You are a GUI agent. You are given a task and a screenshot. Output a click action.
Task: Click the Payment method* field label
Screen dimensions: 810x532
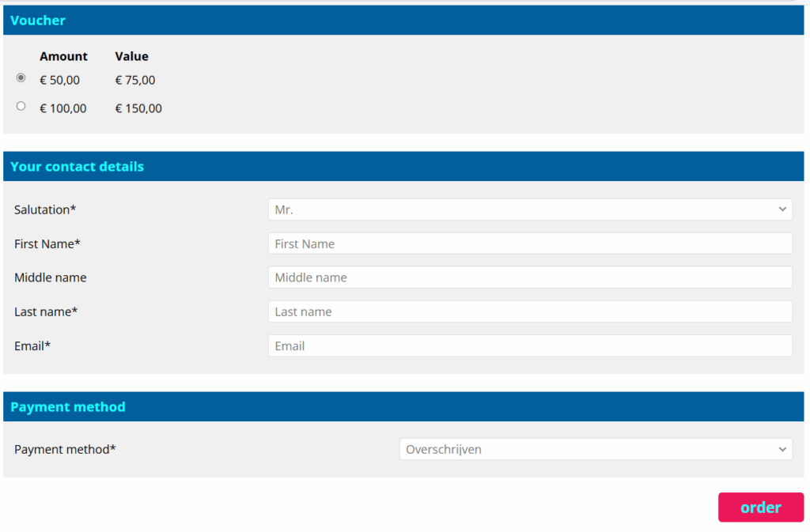(x=65, y=450)
